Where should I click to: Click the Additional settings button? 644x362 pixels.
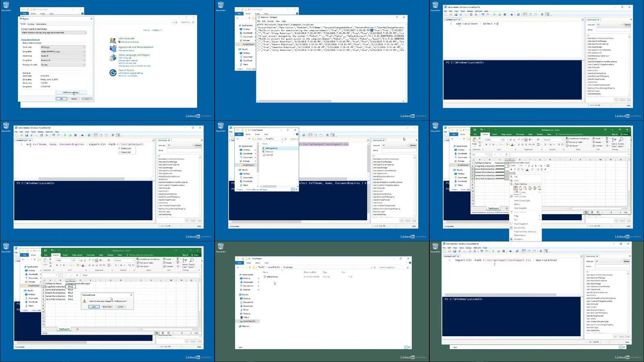click(x=71, y=93)
